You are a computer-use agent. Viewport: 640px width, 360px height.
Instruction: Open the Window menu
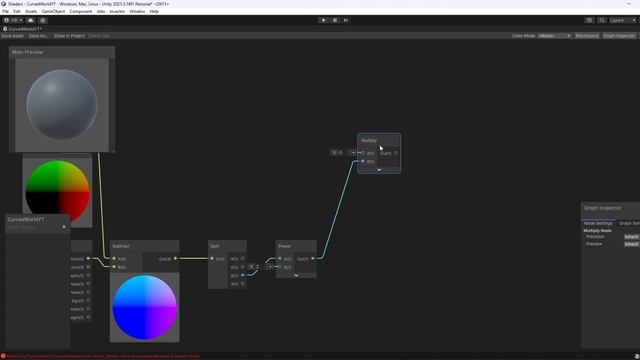tap(137, 11)
